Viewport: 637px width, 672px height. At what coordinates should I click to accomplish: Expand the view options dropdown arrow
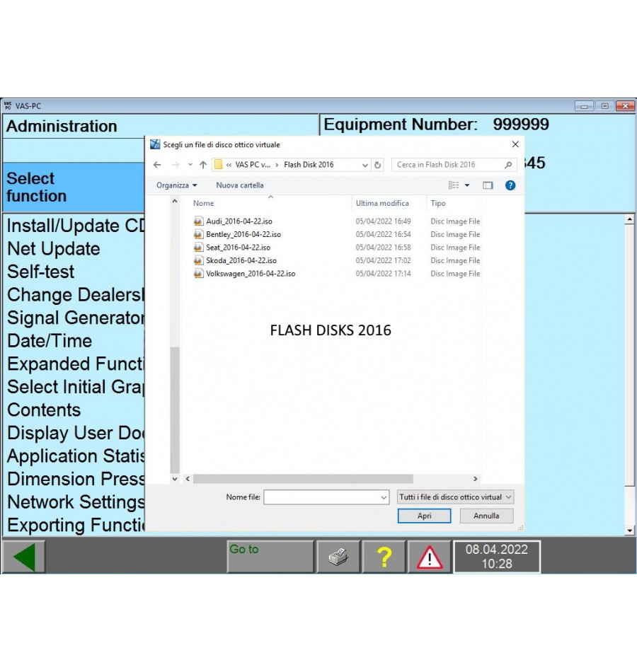[x=467, y=185]
